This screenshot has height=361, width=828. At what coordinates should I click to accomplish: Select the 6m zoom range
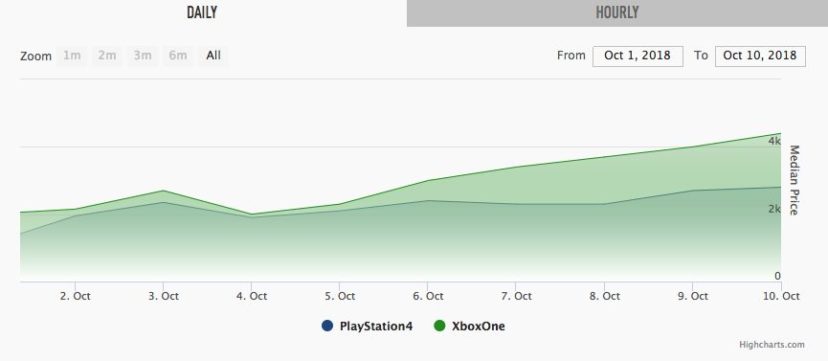click(178, 55)
